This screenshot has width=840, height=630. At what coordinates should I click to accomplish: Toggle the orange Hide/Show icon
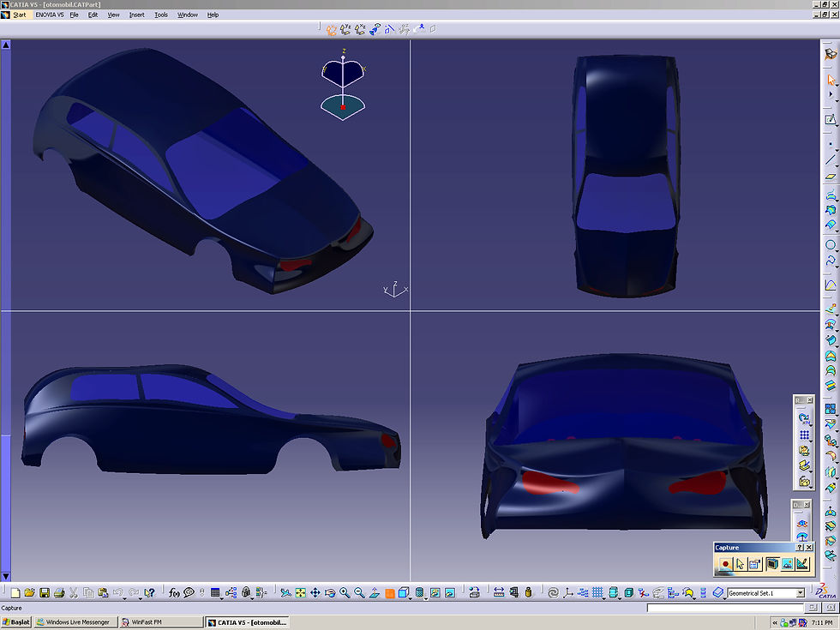(x=389, y=592)
